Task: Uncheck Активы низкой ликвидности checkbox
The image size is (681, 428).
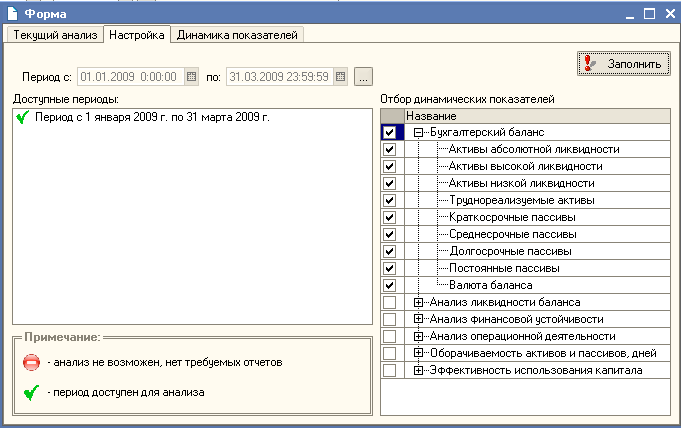Action: coord(390,183)
